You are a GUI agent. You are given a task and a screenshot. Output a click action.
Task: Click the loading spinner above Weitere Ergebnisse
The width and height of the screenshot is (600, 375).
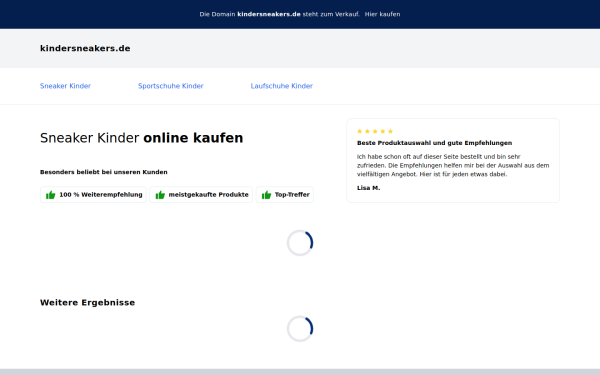pyautogui.click(x=300, y=243)
